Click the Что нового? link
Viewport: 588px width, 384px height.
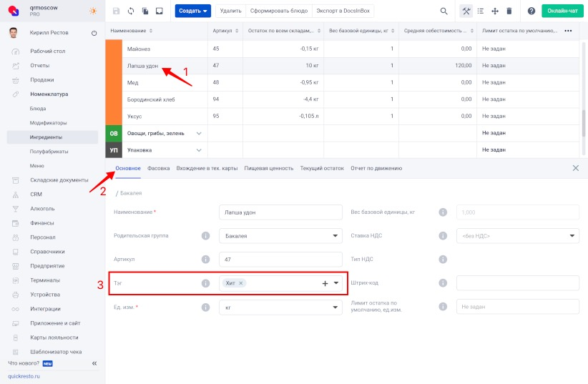point(24,363)
